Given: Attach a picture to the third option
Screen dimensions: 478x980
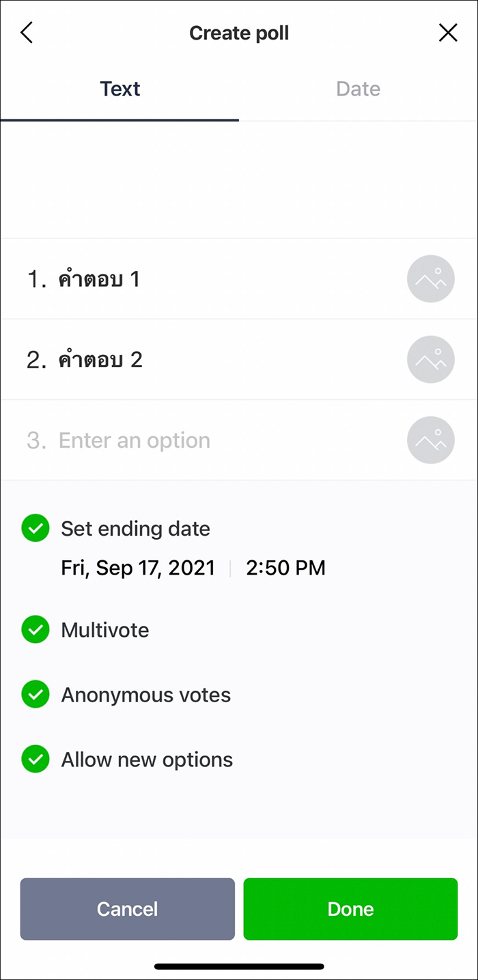Looking at the screenshot, I should tap(430, 440).
